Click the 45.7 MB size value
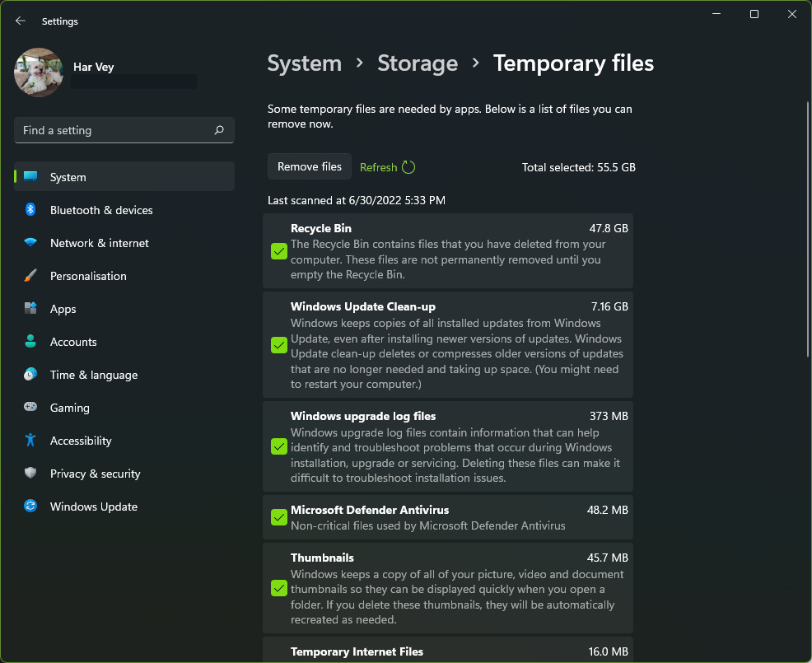The width and height of the screenshot is (812, 663). click(x=608, y=558)
